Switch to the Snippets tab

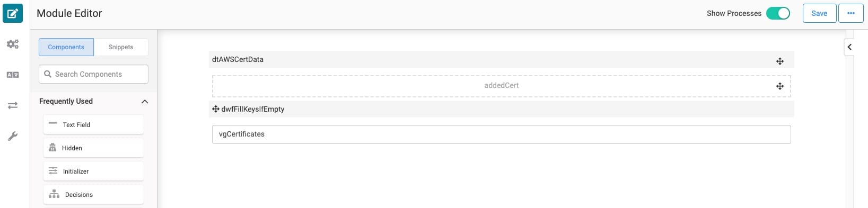click(121, 47)
